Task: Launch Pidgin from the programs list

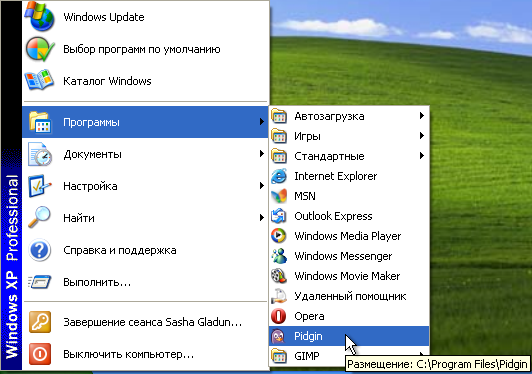Action: click(349, 336)
